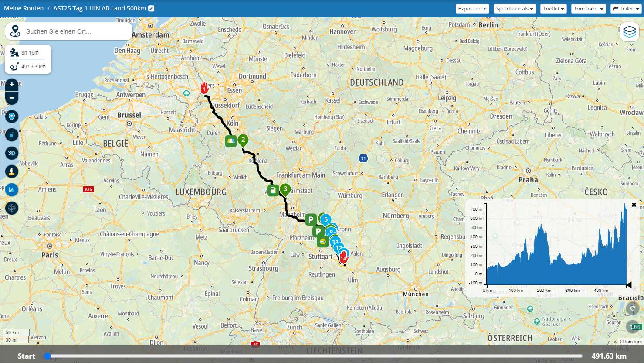This screenshot has width=644, height=363.
Task: Click green waypoint marker 2
Action: (x=243, y=140)
